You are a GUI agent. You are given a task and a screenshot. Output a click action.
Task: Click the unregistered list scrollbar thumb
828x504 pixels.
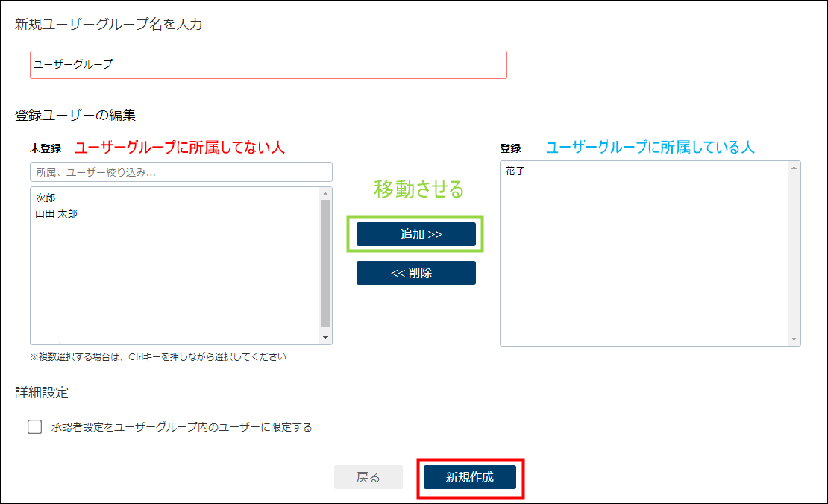[325, 263]
